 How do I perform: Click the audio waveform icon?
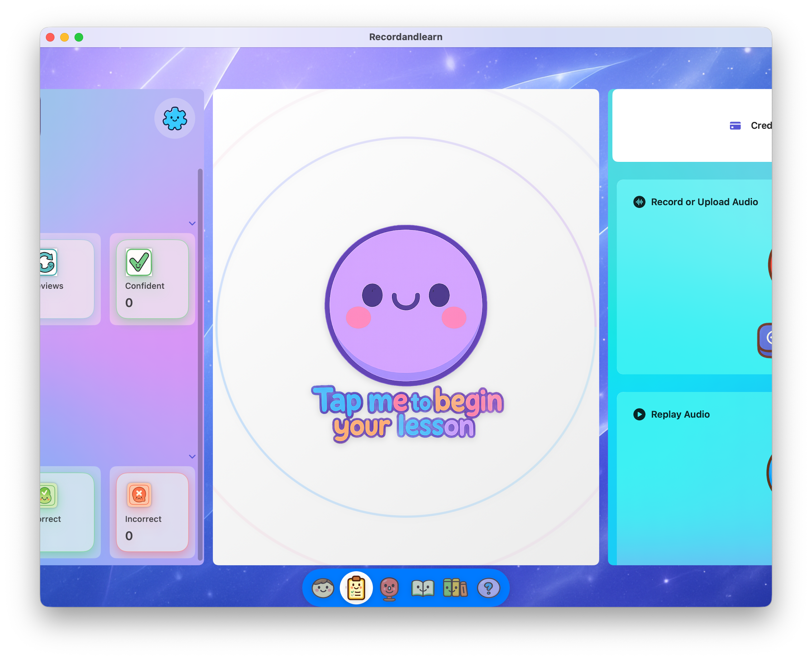point(639,202)
